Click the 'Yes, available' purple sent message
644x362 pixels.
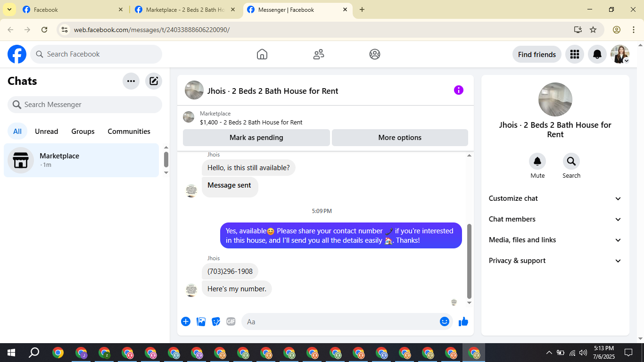[341, 236]
